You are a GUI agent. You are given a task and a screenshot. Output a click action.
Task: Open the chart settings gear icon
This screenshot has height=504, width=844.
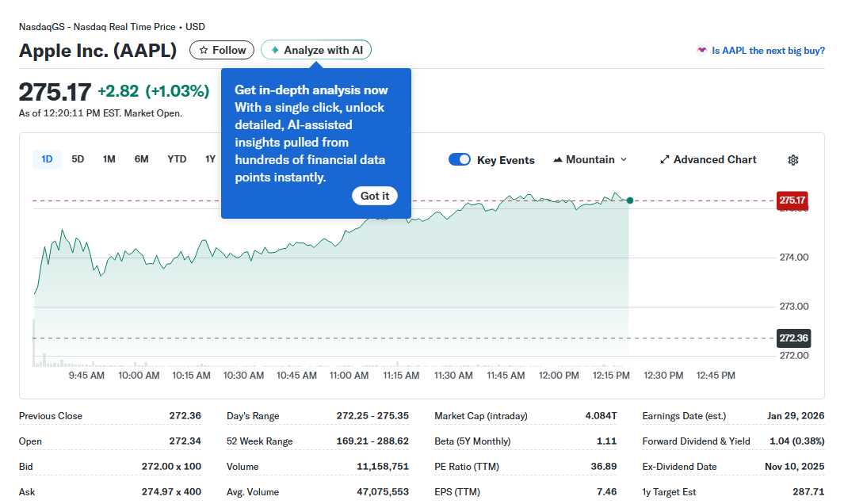coord(792,159)
